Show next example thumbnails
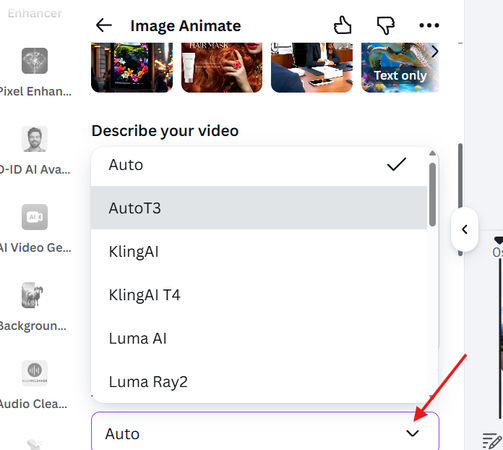The height and width of the screenshot is (450, 503). 435,52
